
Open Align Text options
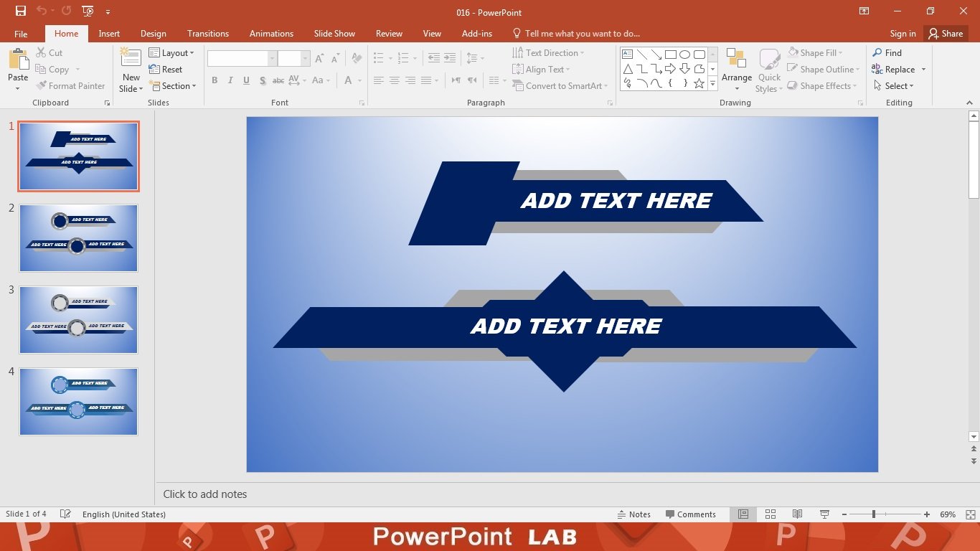point(541,69)
